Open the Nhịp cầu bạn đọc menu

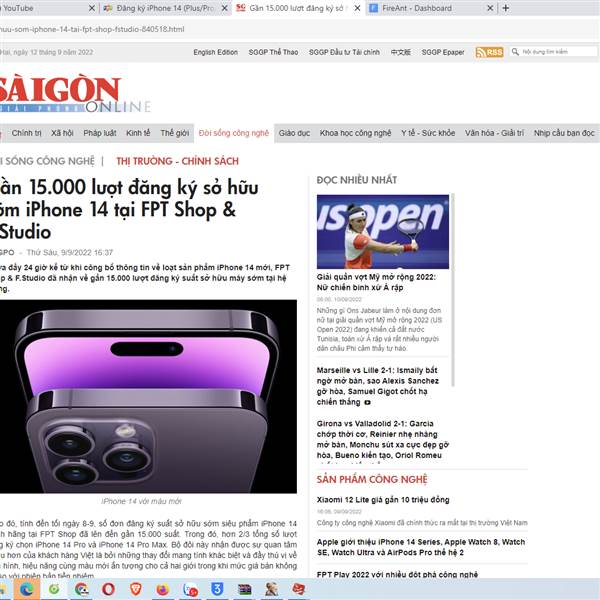(x=564, y=133)
